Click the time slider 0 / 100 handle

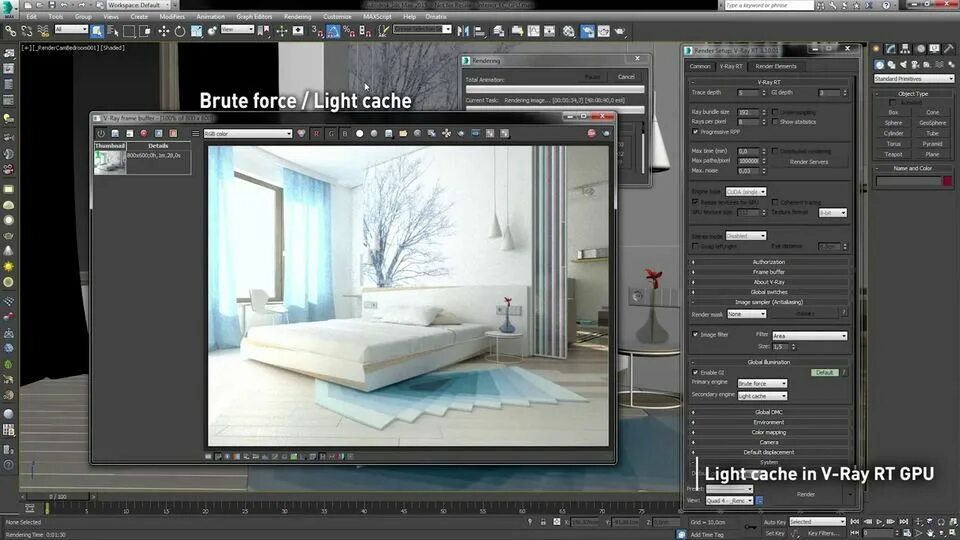click(x=58, y=497)
